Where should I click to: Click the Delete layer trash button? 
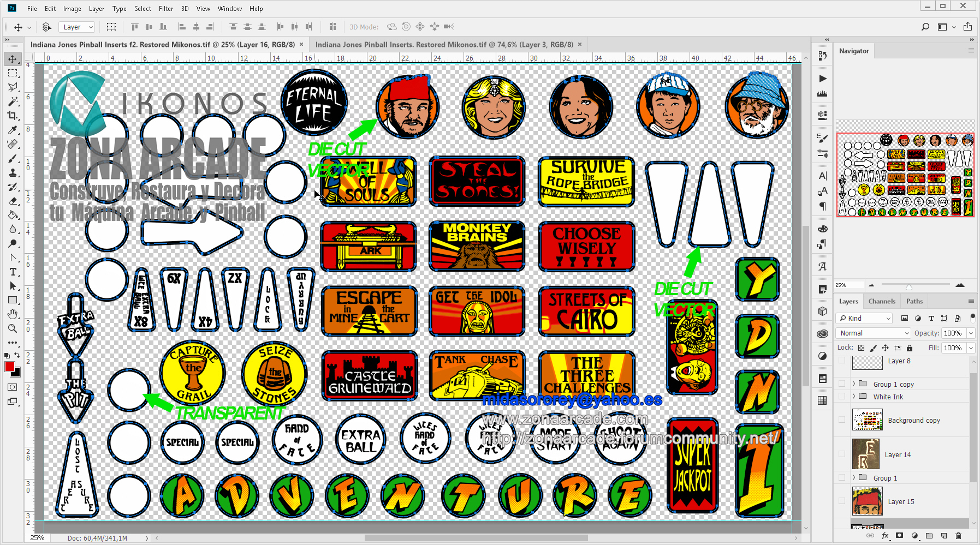[x=959, y=535]
